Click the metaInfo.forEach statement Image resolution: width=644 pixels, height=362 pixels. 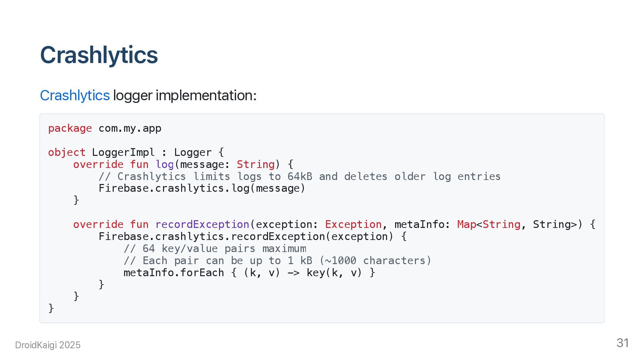point(249,273)
